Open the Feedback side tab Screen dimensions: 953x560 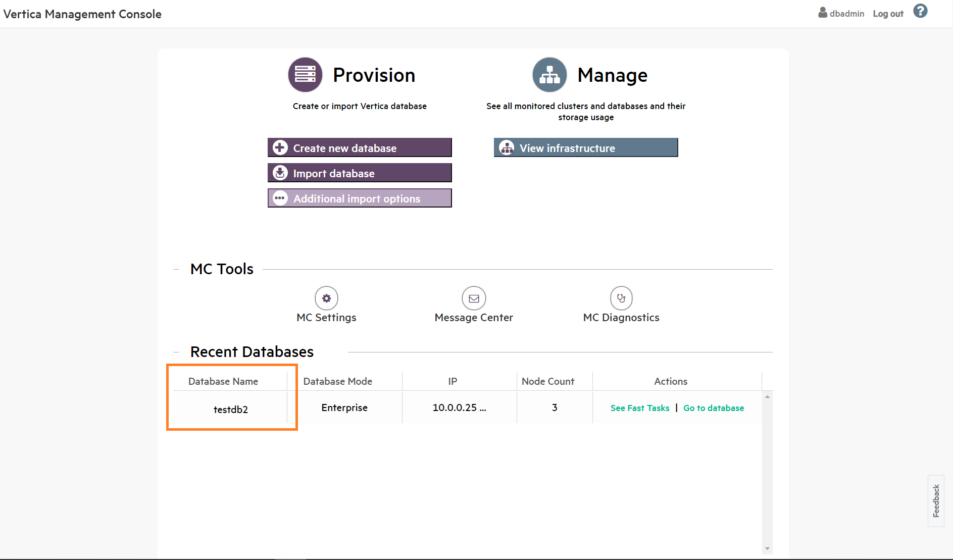pyautogui.click(x=936, y=500)
